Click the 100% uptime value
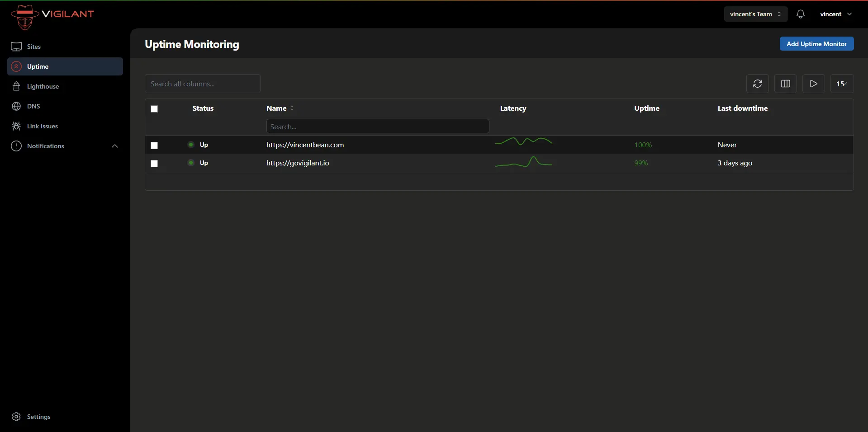This screenshot has height=432, width=868. coord(643,145)
